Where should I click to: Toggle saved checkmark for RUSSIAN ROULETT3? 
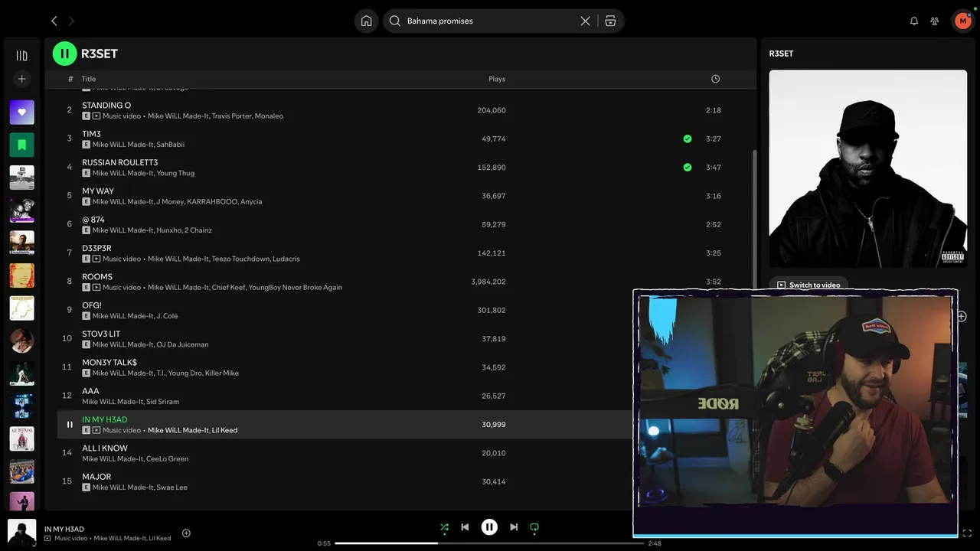click(x=688, y=167)
